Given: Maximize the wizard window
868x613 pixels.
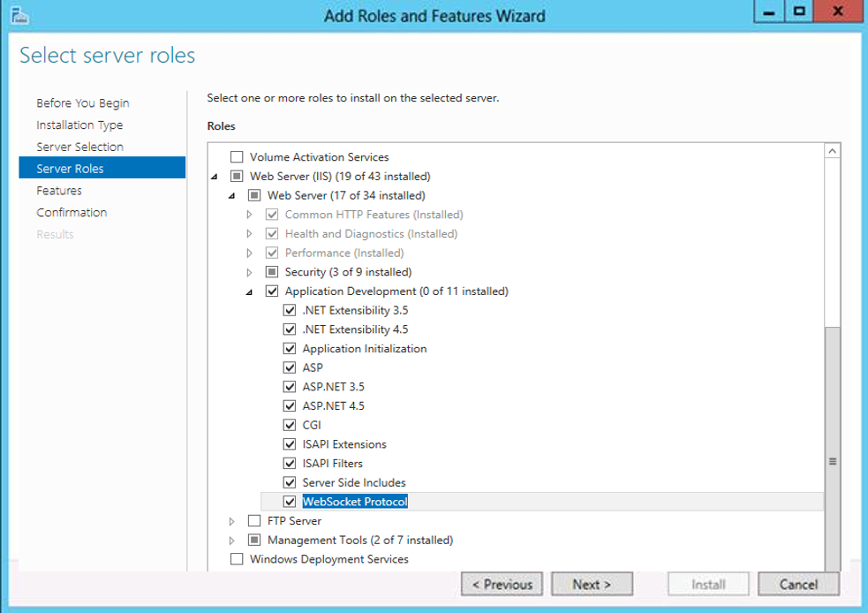Looking at the screenshot, I should pos(799,11).
